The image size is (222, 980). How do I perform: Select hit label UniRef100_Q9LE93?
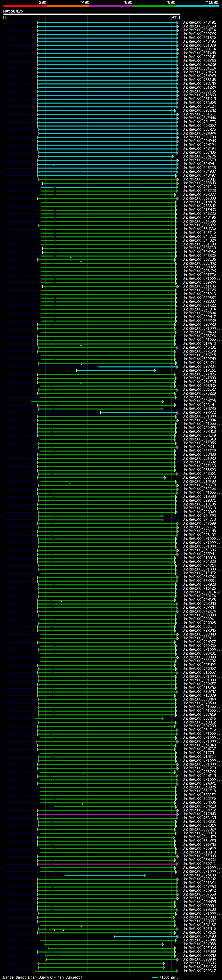click(x=199, y=516)
